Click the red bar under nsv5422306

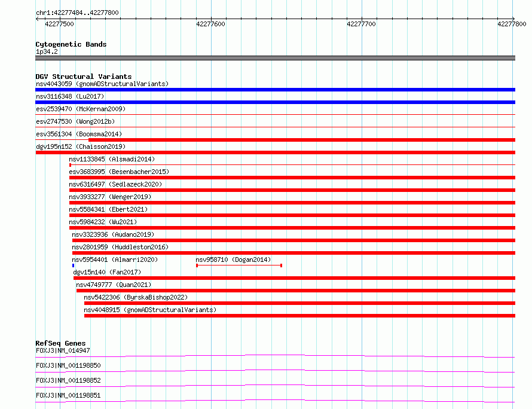point(299,303)
